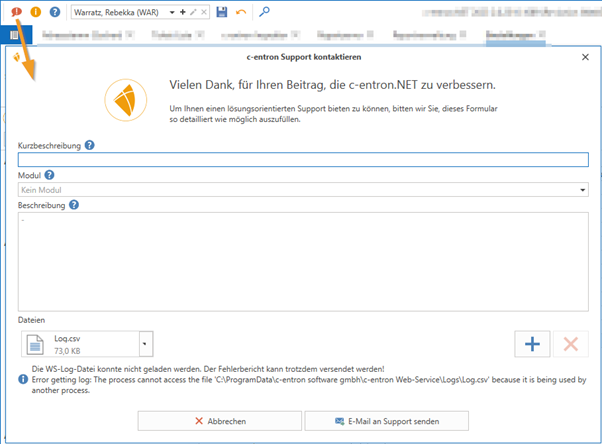
Task: Click the red support speech bubble icon
Action: pos(15,12)
